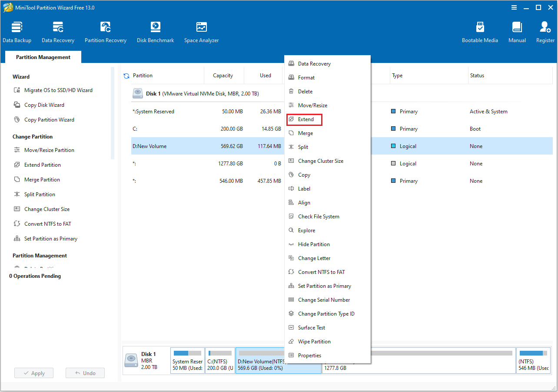558x392 pixels.
Task: Choose Change Letter in the context menu
Action: point(327,258)
